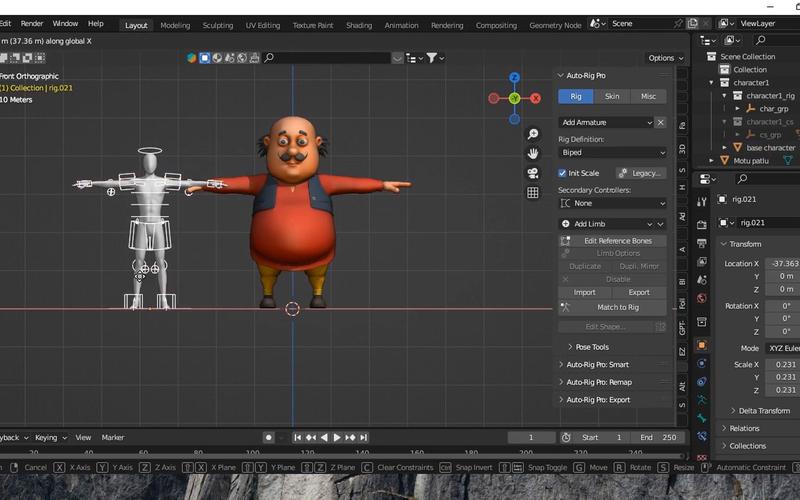Viewport: 800px width, 500px height.
Task: Play the animation in reverse
Action: click(x=323, y=437)
